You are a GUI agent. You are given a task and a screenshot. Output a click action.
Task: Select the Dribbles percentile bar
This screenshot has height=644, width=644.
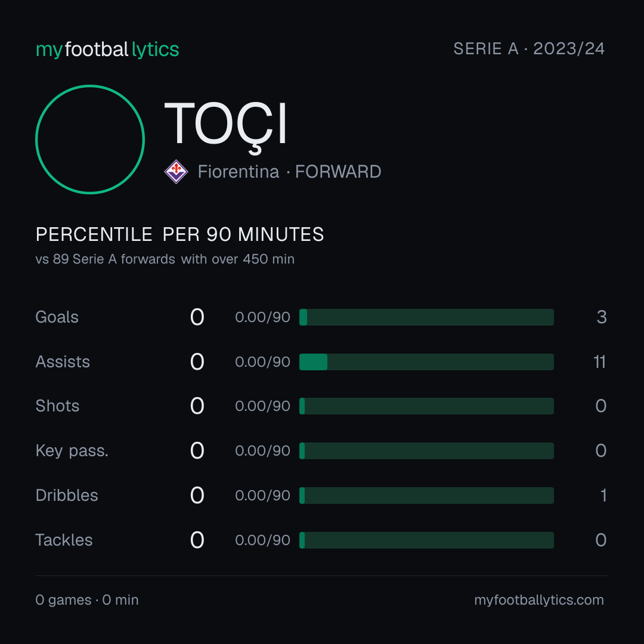426,496
